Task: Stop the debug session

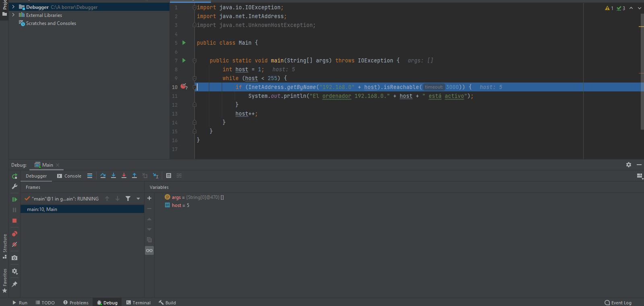Action: pyautogui.click(x=14, y=221)
